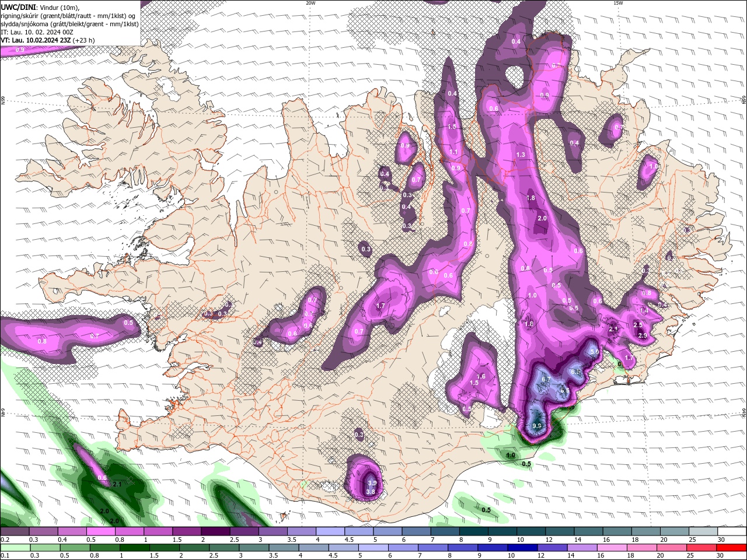This screenshot has width=747, height=560.
Task: Click the 9.9 precipitation maximum value
Action: (x=537, y=426)
